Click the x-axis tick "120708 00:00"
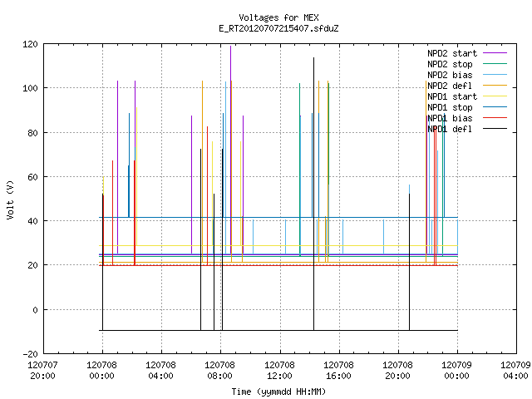Screen dimensions: 532x399 (x=101, y=371)
